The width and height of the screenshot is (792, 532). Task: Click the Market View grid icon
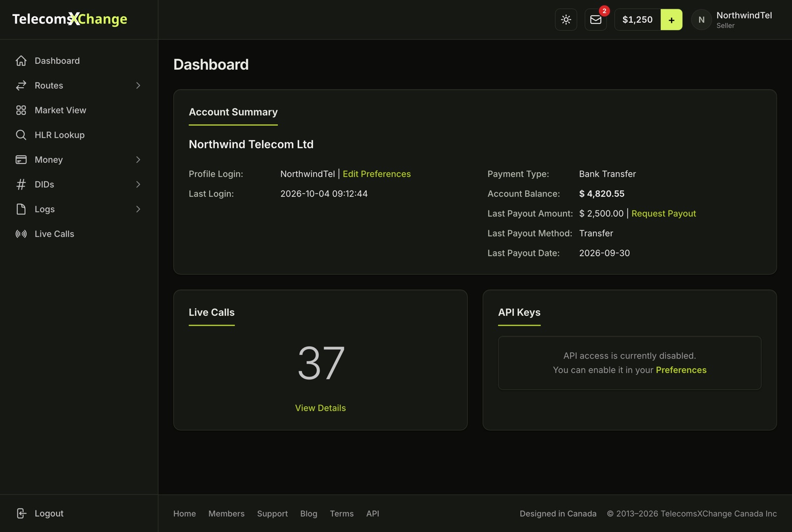pos(21,110)
